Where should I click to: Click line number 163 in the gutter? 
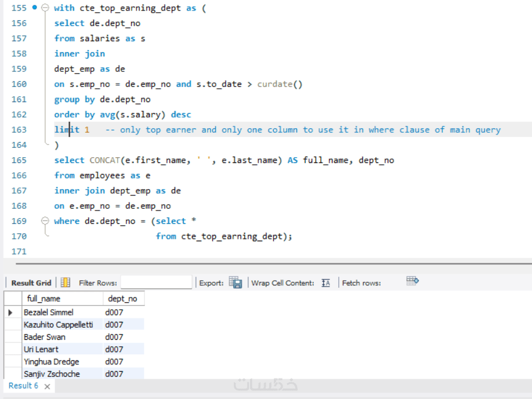[19, 129]
